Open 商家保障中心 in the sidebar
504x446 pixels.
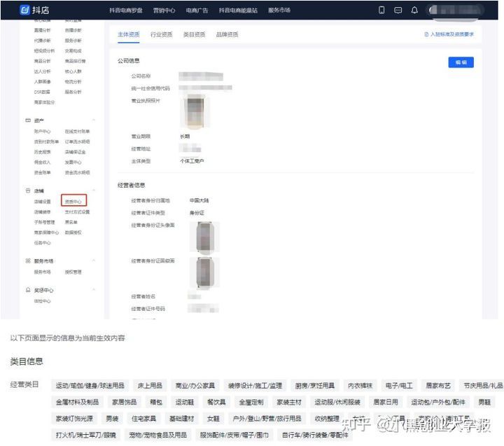46,232
